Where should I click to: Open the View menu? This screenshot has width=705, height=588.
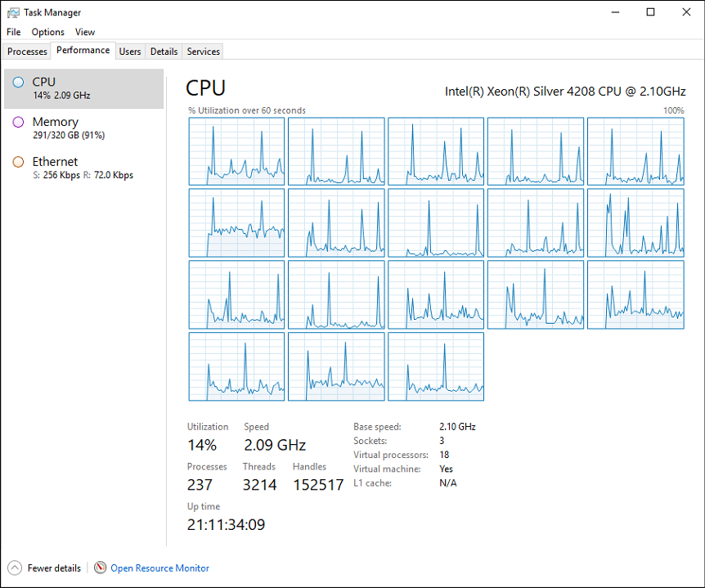click(x=85, y=32)
